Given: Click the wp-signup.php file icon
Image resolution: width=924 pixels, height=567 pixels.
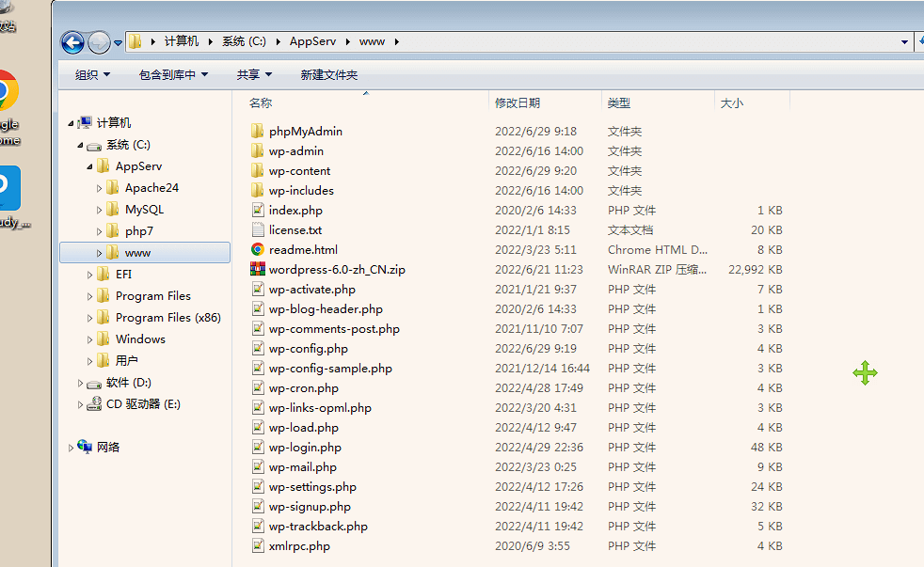Looking at the screenshot, I should pyautogui.click(x=258, y=507).
